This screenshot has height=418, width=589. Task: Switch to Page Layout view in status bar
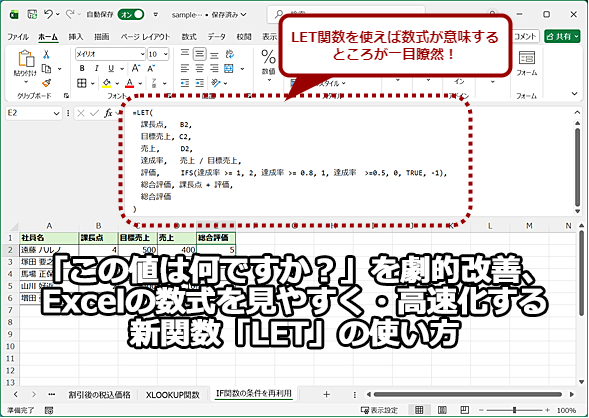click(x=442, y=410)
